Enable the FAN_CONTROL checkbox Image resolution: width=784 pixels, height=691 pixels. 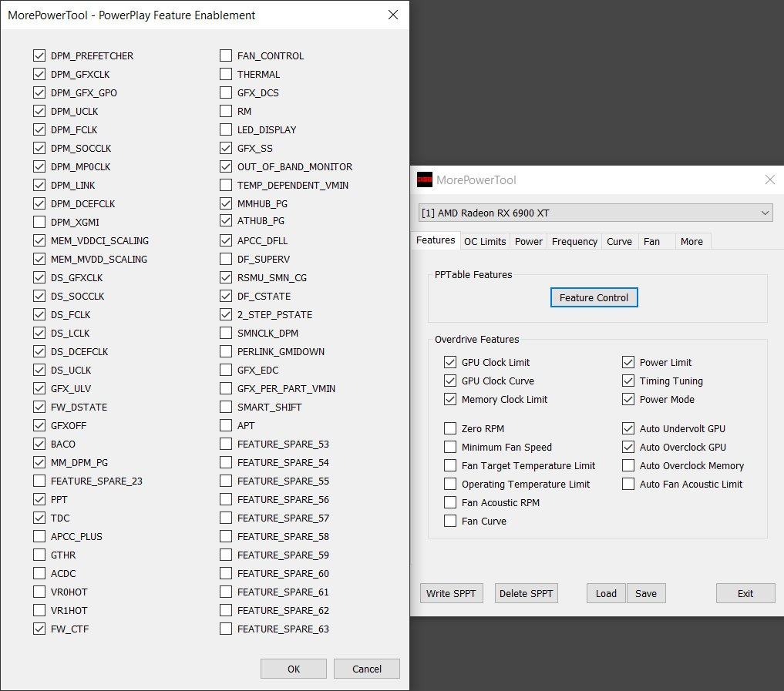(x=226, y=55)
